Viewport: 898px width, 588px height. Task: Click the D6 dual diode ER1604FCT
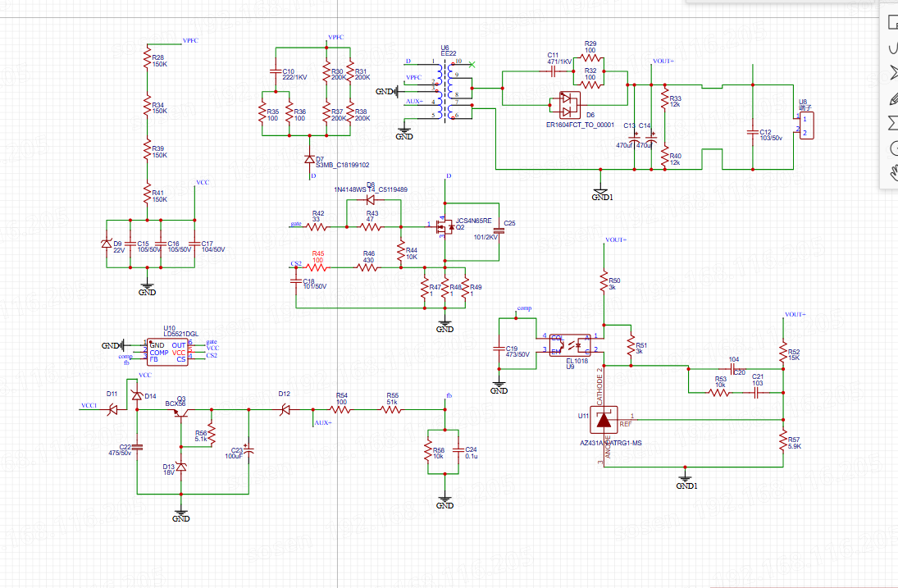coord(567,103)
